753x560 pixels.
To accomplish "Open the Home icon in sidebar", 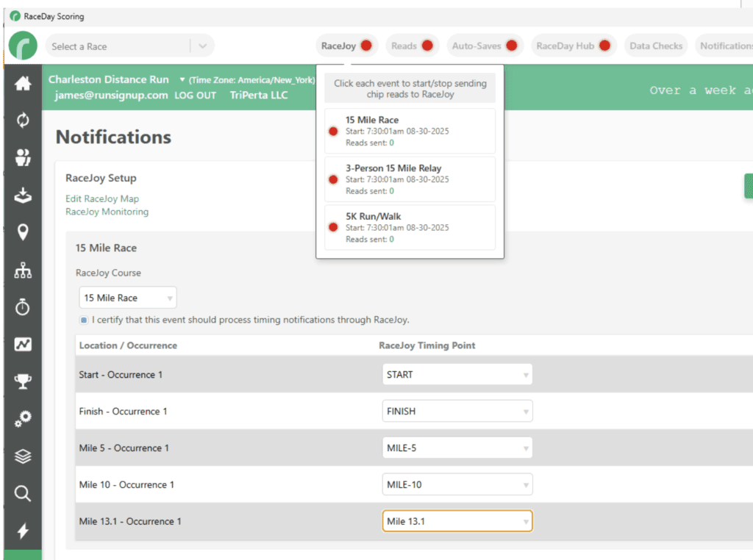I will [x=23, y=83].
